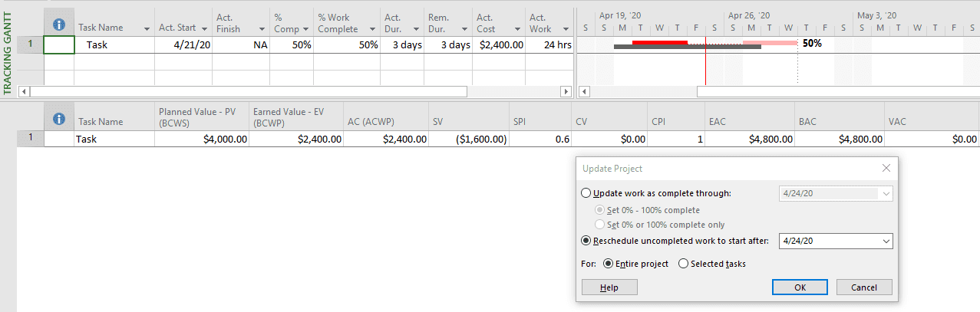The image size is (980, 312).
Task: Click the Indicators info icon in bottom pane header
Action: 59,119
